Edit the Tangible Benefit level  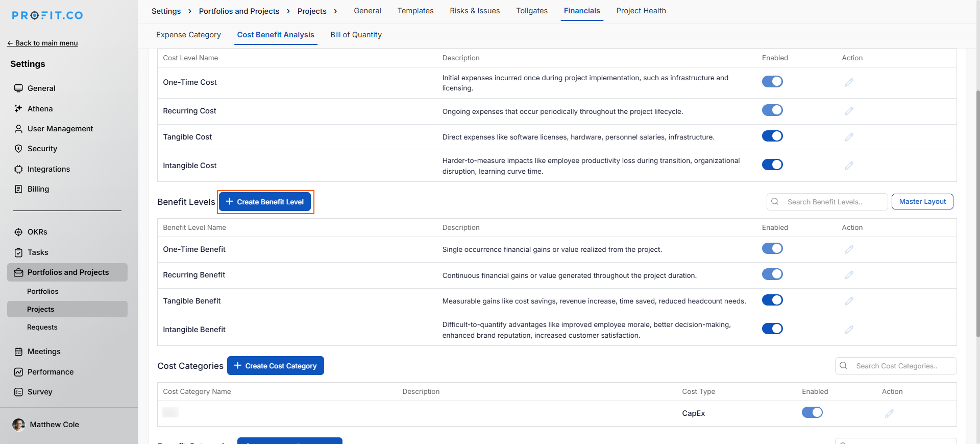[x=849, y=301]
